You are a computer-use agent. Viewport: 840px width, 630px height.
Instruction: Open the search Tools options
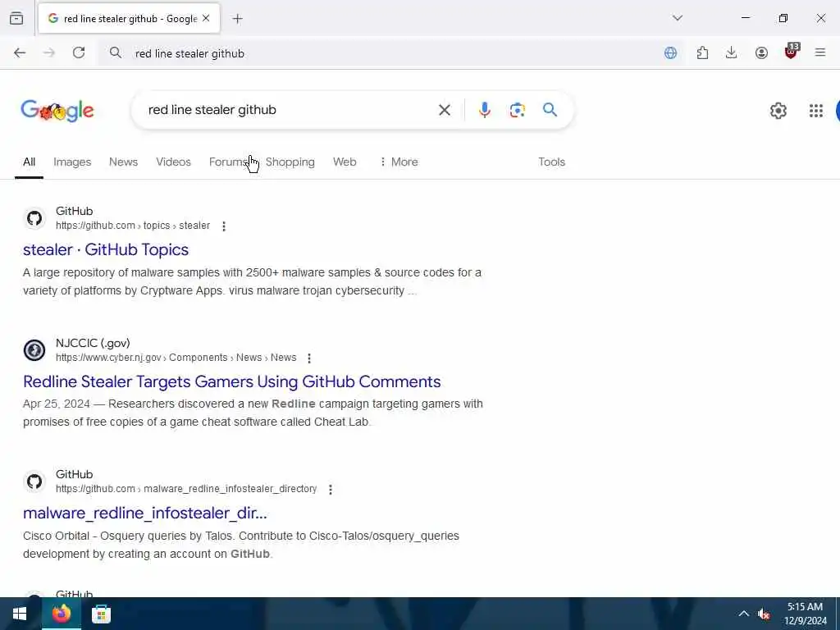point(551,162)
